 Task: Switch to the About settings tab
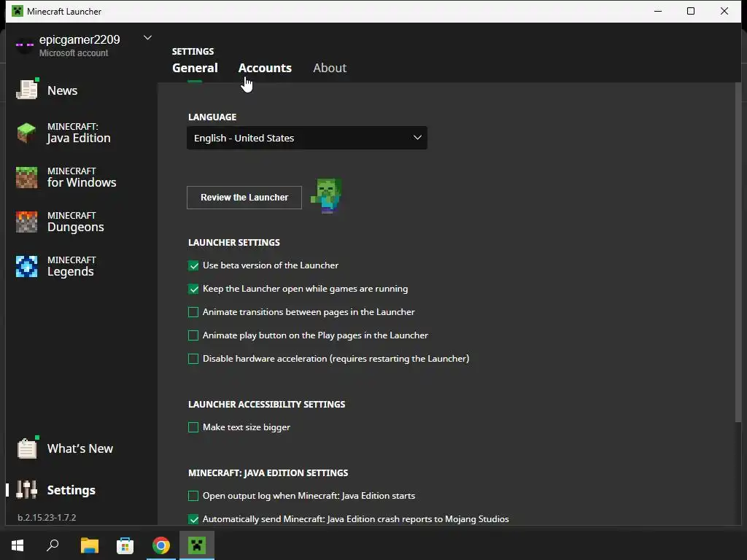coord(330,68)
